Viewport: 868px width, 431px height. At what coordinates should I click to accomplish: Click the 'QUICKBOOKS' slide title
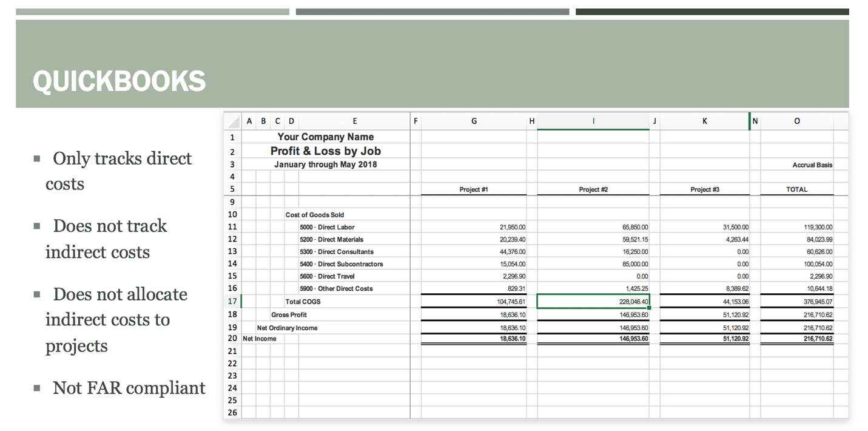tap(119, 81)
